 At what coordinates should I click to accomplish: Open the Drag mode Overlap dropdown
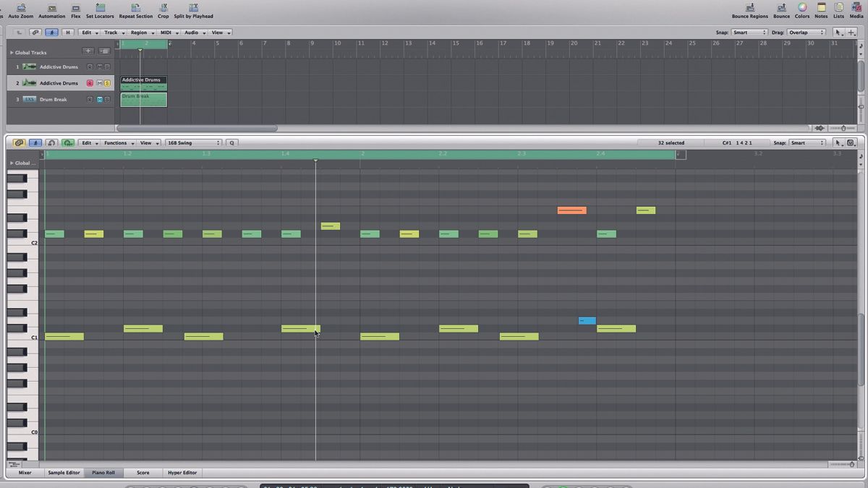point(806,33)
